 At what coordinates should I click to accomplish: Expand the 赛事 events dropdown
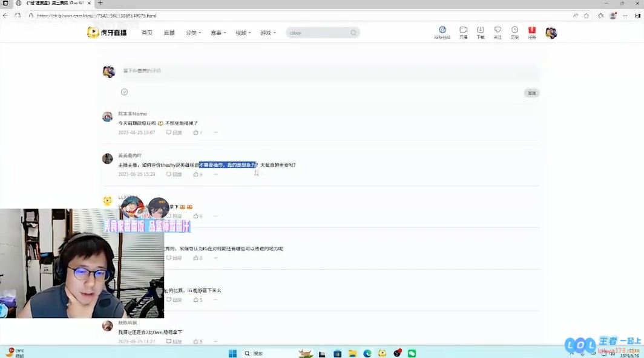(x=218, y=33)
